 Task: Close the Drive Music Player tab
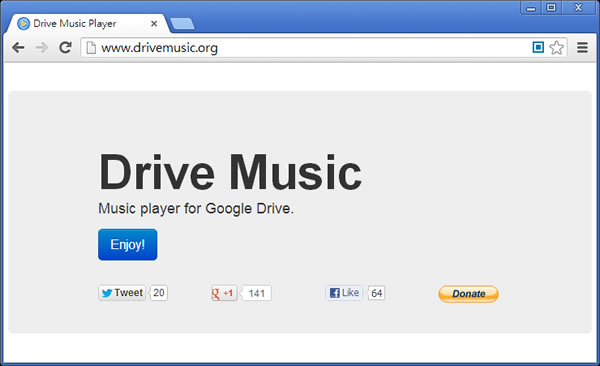pyautogui.click(x=154, y=24)
